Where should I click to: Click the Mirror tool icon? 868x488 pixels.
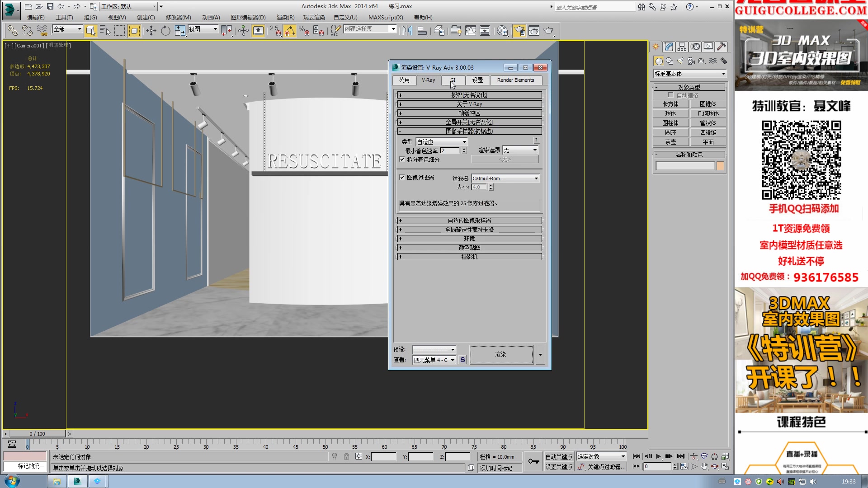407,31
